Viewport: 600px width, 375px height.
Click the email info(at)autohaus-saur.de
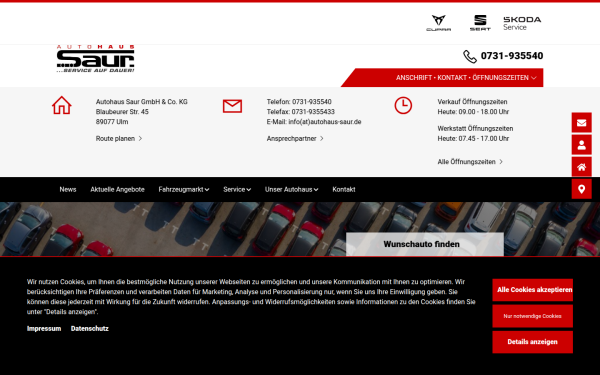[x=325, y=122]
